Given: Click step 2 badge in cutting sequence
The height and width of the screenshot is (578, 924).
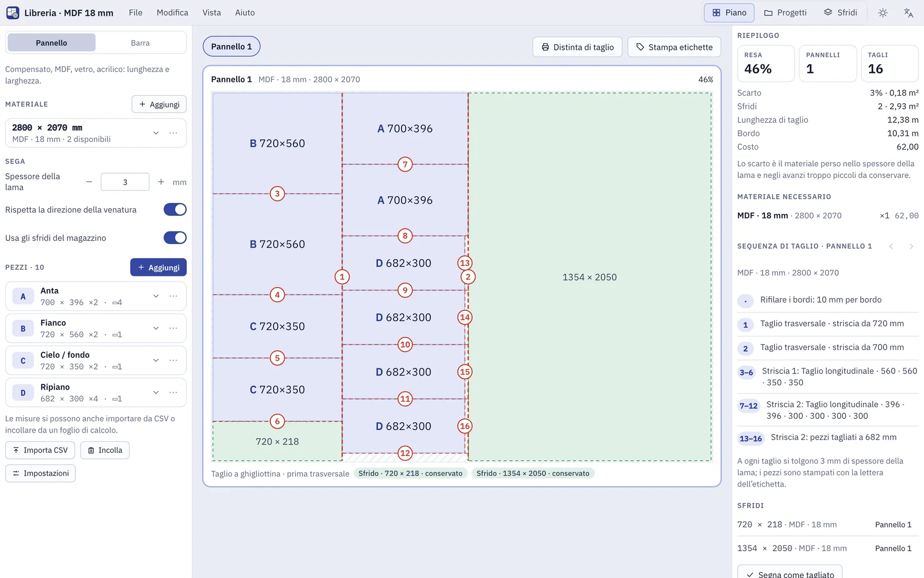Looking at the screenshot, I should pos(745,348).
